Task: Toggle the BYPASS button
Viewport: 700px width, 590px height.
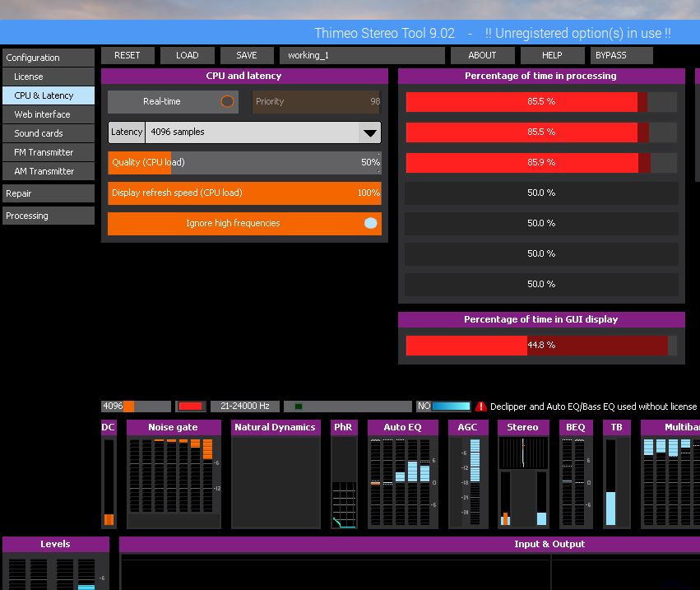Action: 621,55
